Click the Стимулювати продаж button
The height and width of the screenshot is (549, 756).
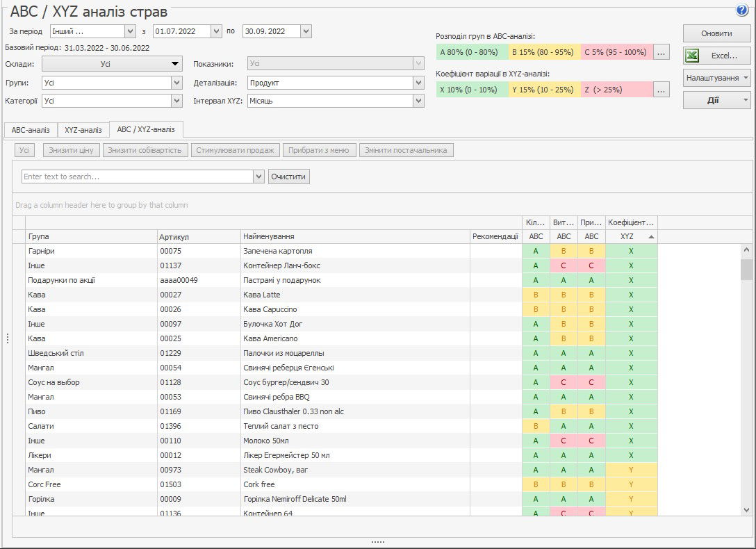coord(236,150)
